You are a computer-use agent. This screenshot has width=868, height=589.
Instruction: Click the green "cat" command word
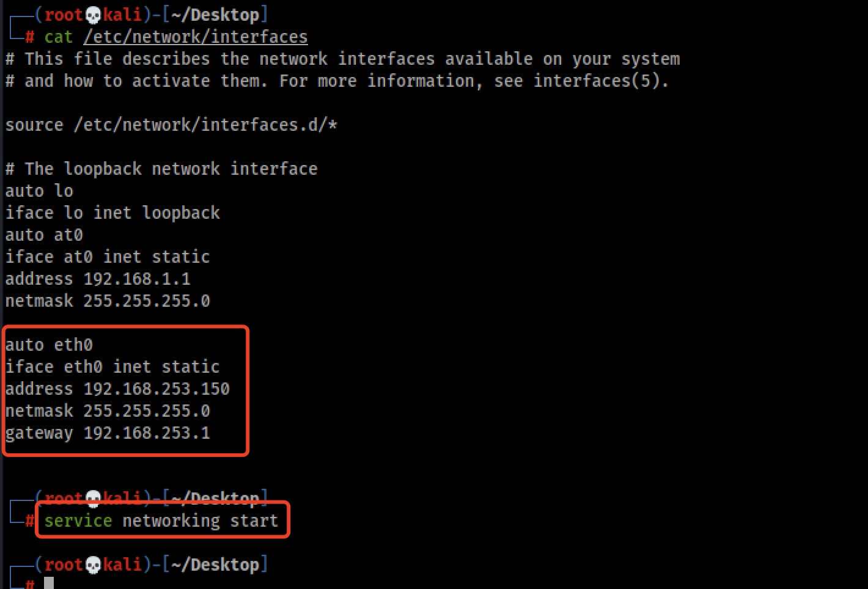[58, 37]
